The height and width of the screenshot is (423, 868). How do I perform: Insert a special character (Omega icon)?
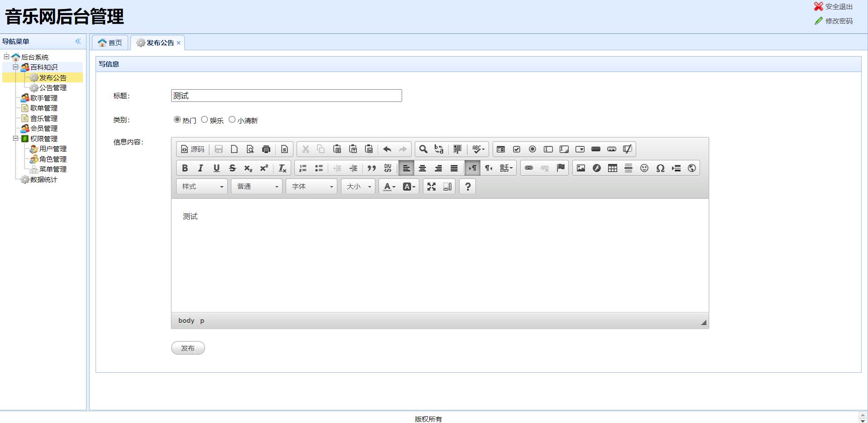pos(660,168)
